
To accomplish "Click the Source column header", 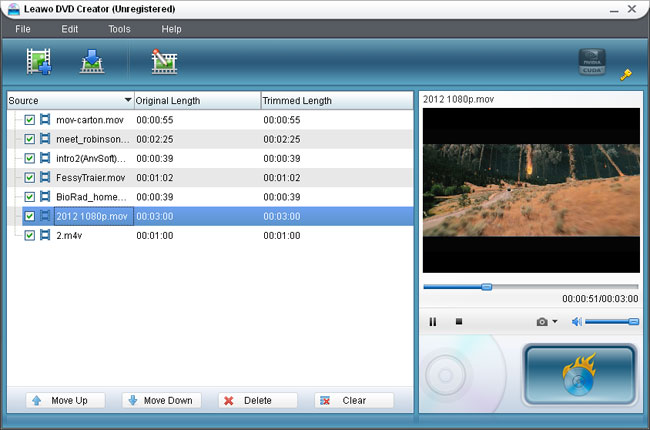I will pyautogui.click(x=70, y=100).
